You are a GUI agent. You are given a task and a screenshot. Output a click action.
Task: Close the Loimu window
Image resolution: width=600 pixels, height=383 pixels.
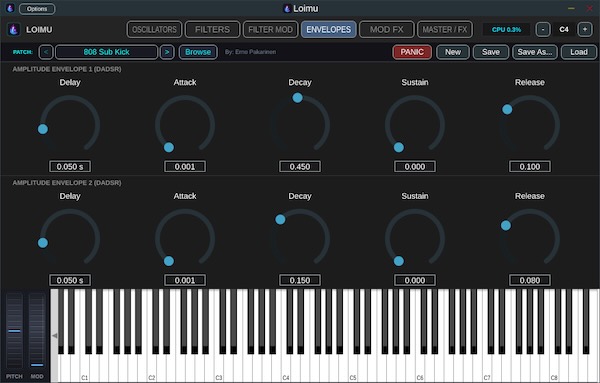pos(590,8)
